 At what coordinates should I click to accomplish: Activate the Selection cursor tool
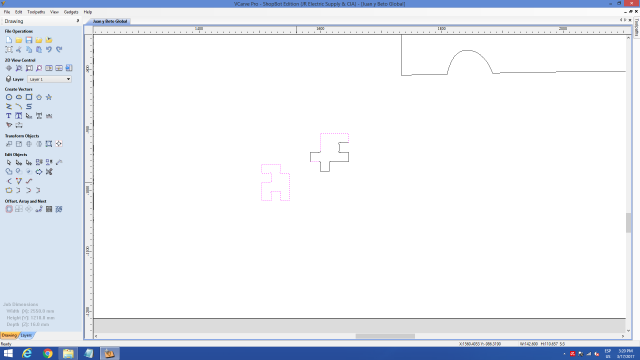[x=9, y=162]
